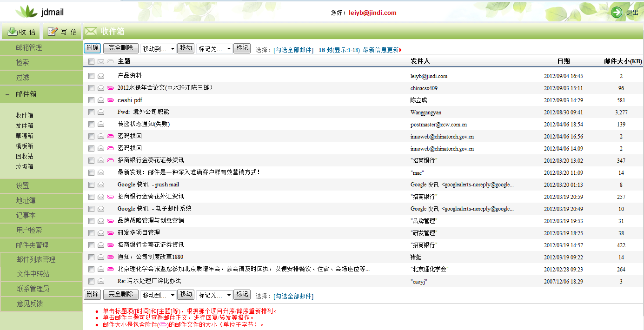Screen dimensions: 644x330
Task: Tick the checkbox for Fwd:_境外公司职能 email
Action: [x=92, y=112]
